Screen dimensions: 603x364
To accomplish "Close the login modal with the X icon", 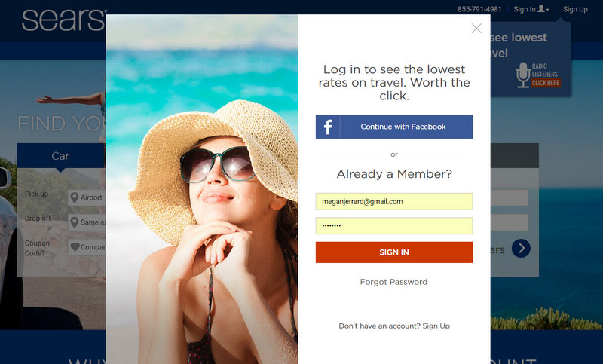I will (x=476, y=29).
